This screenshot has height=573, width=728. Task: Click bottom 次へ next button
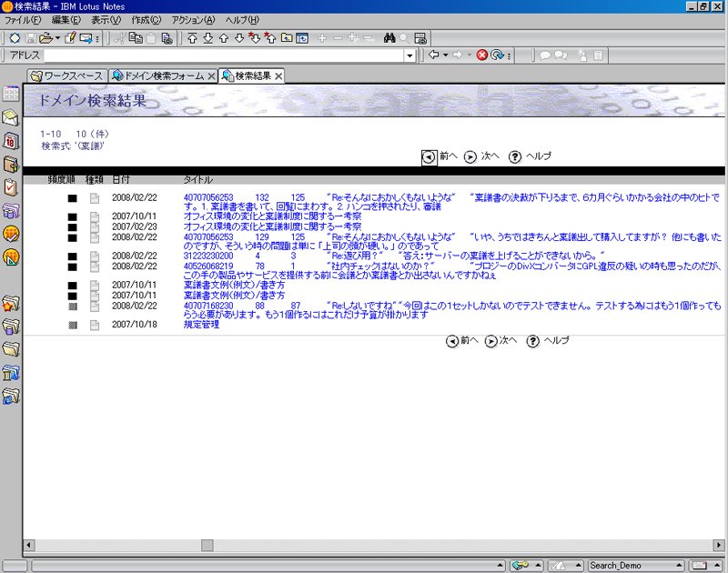(500, 341)
